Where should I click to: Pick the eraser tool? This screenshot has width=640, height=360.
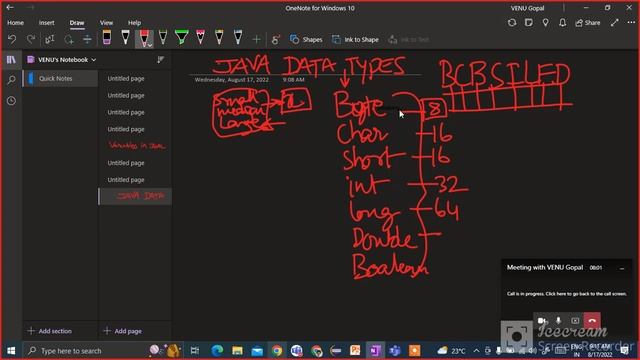pos(107,38)
